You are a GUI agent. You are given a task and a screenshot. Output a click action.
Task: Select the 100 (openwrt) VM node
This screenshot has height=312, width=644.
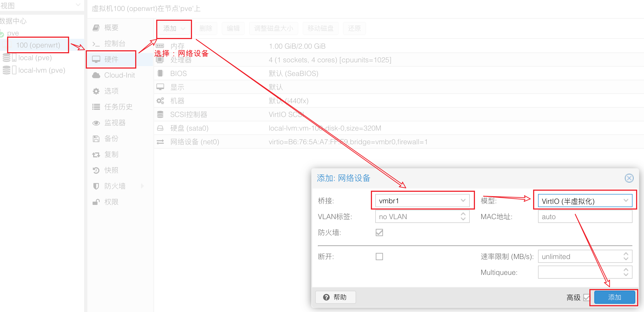(x=38, y=45)
